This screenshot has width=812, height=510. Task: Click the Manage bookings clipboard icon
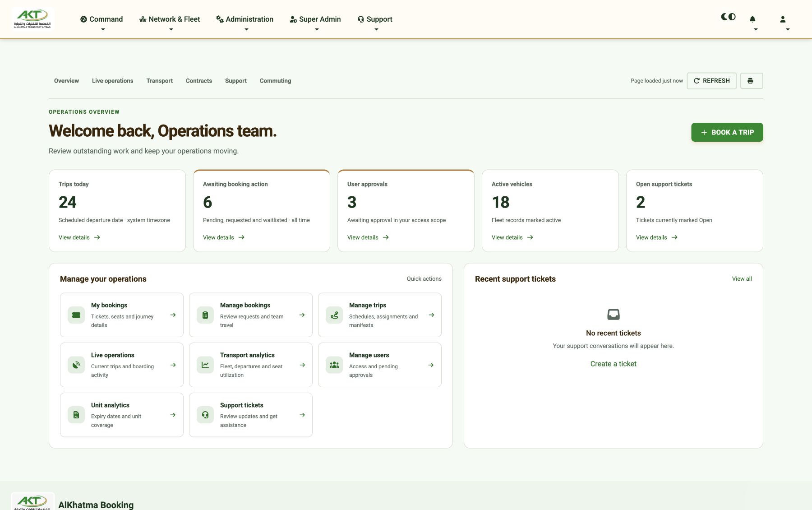205,315
